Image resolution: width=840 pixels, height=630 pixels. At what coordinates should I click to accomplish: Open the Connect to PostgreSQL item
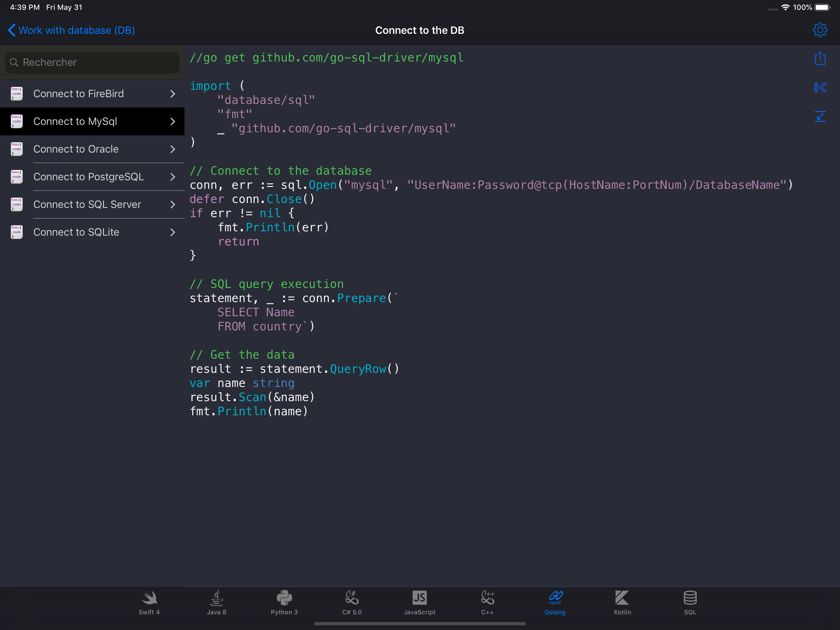click(x=89, y=177)
